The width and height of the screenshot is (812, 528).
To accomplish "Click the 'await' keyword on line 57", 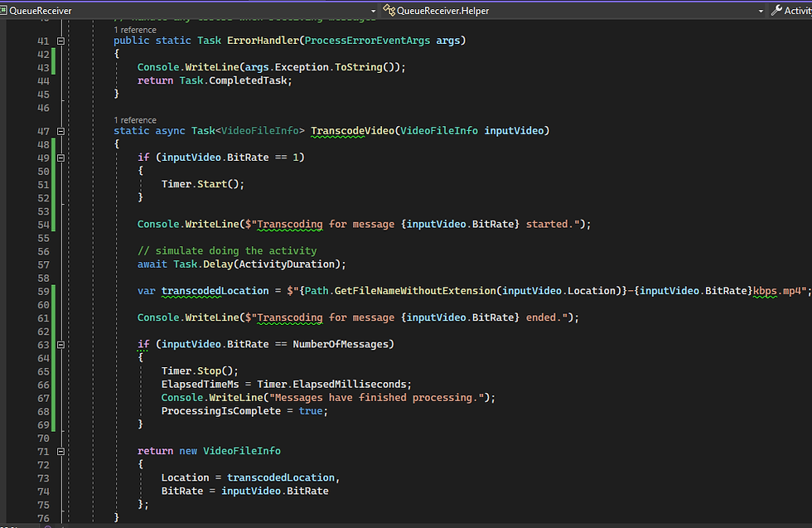I will [152, 264].
